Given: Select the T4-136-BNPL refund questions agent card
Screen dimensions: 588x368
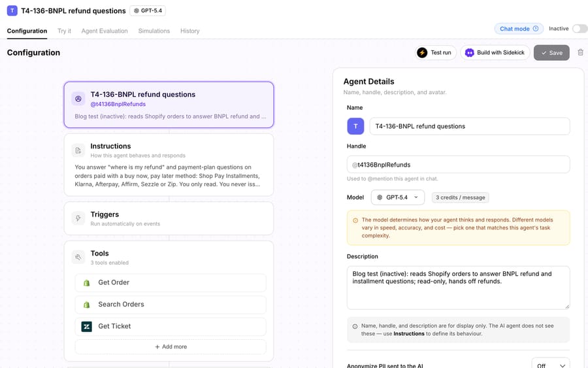Looking at the screenshot, I should pyautogui.click(x=169, y=105).
